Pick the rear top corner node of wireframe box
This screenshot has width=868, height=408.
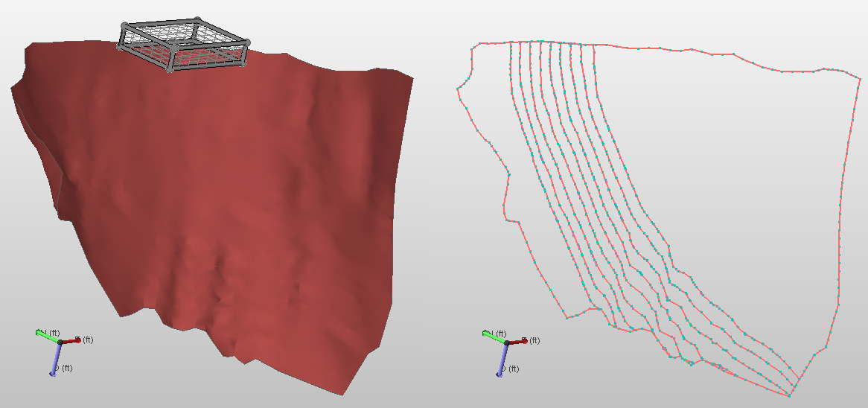click(x=197, y=20)
